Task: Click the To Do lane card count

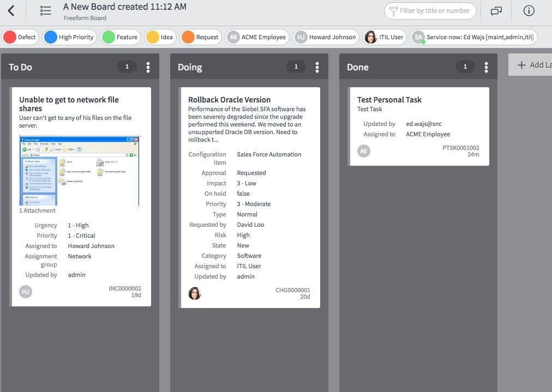Action: [127, 67]
